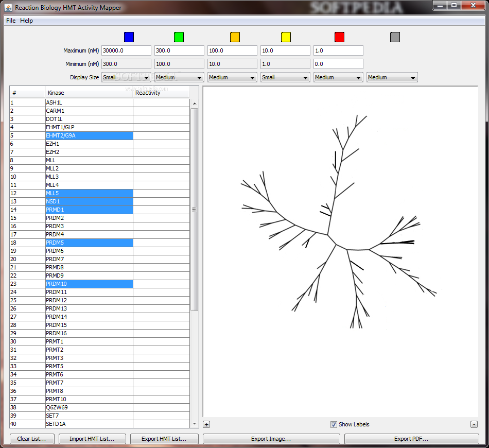Click the blue color swatch

coord(129,37)
